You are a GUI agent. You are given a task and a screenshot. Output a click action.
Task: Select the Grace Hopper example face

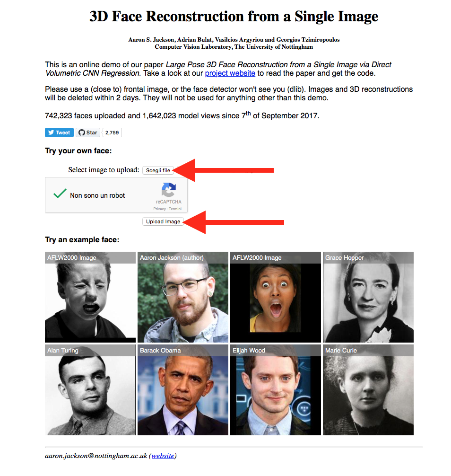click(368, 297)
